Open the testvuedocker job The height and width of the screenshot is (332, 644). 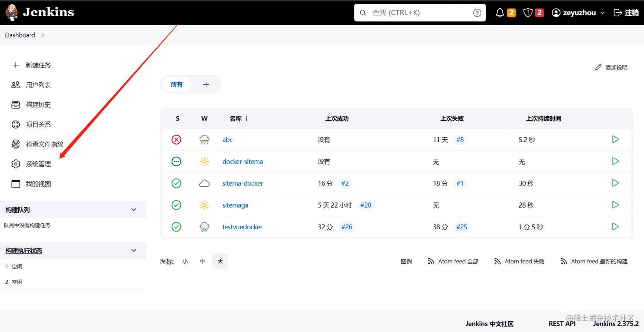(x=242, y=227)
